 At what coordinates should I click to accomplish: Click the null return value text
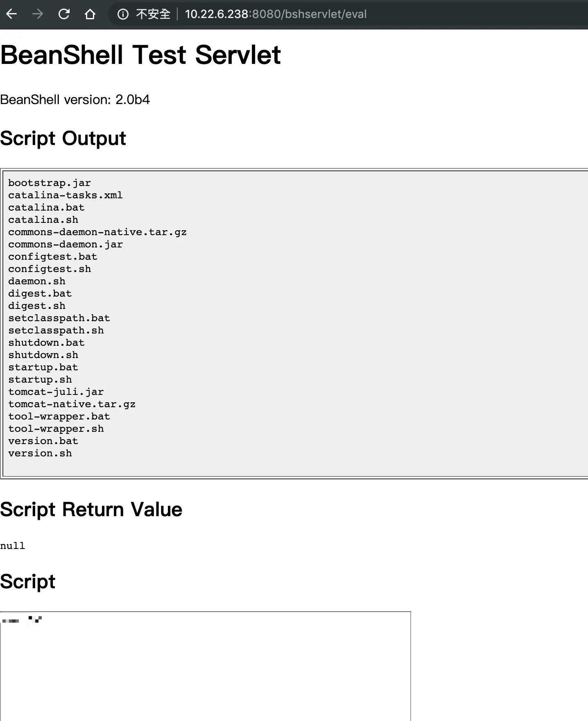click(x=12, y=546)
